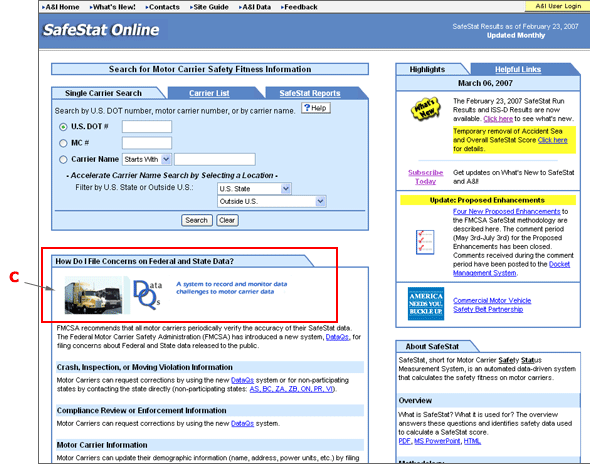Click the What's New starburst icon
This screenshot has height=464, width=590.
(425, 109)
